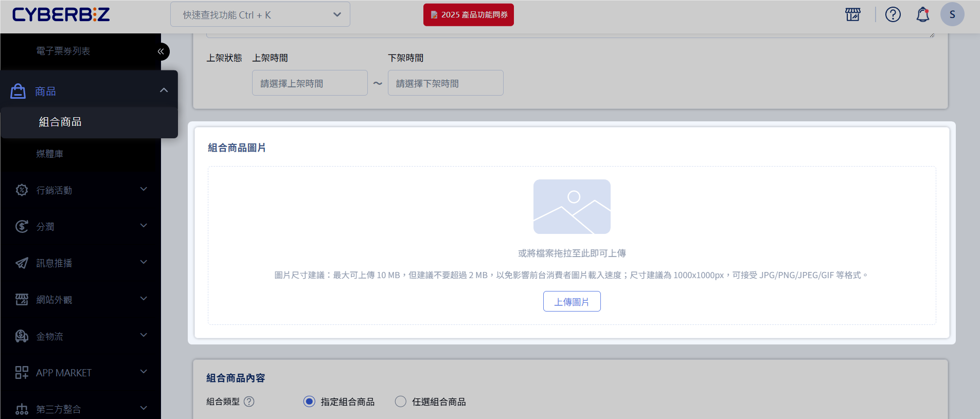Open the notifications bell

tap(922, 14)
